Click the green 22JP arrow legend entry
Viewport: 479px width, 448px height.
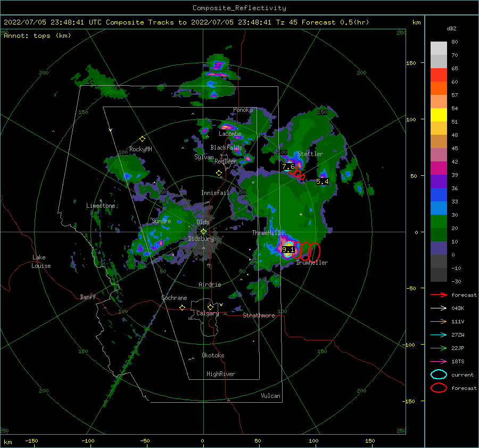coord(439,348)
